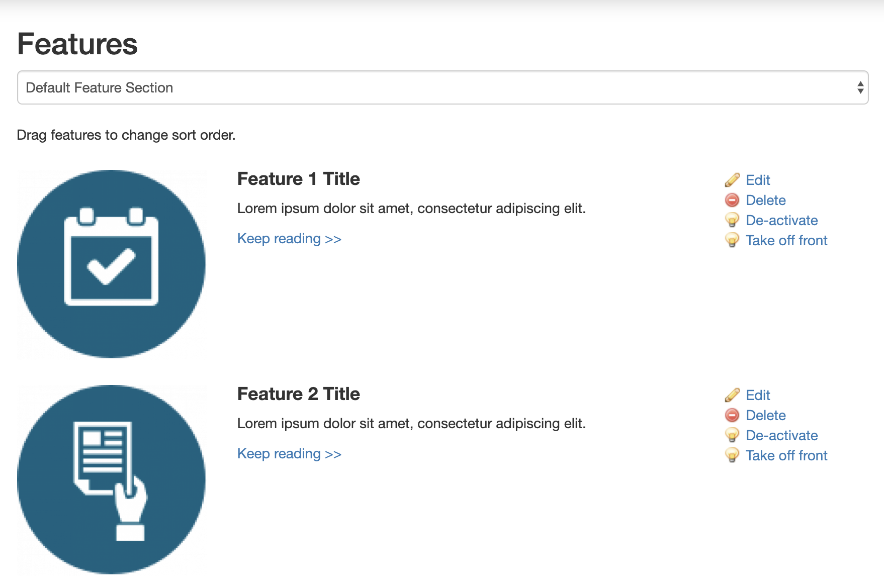Image resolution: width=884 pixels, height=588 pixels.
Task: Click the 'Drag features to change sort order.' text
Action: (126, 135)
